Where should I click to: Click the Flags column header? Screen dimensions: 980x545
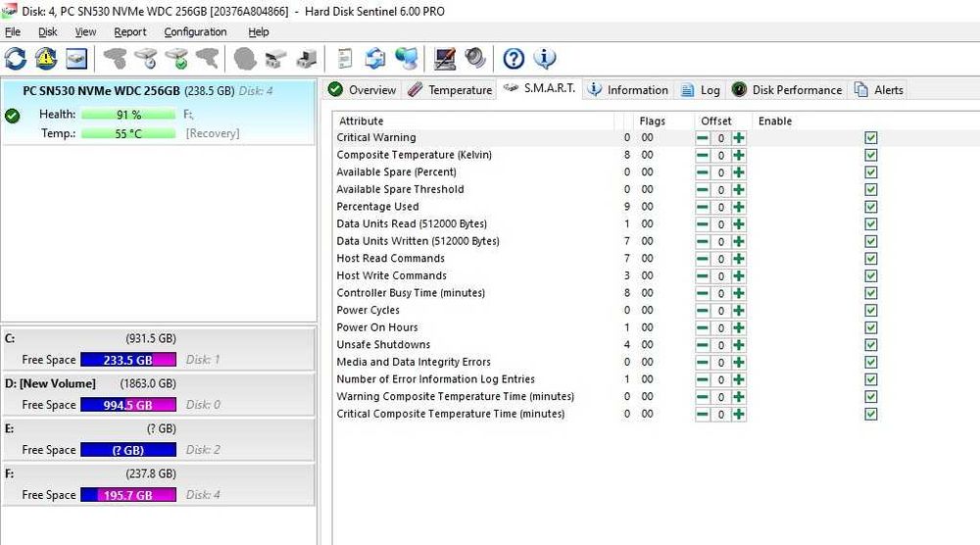(663, 121)
